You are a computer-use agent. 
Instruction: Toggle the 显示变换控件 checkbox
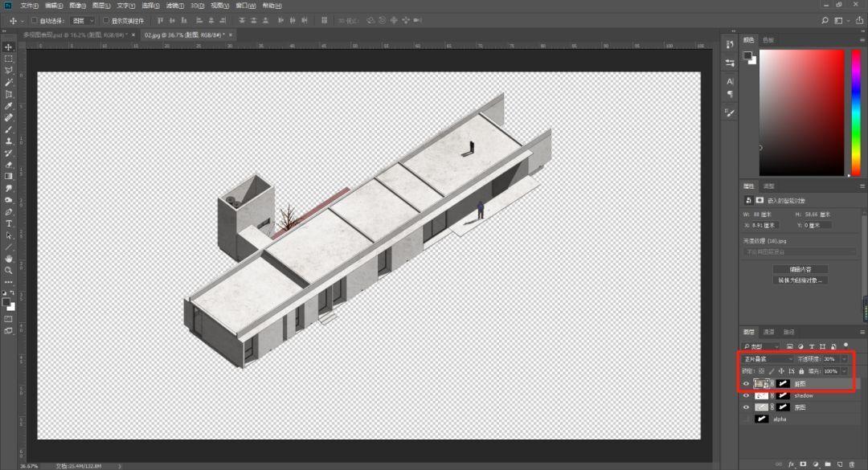106,20
